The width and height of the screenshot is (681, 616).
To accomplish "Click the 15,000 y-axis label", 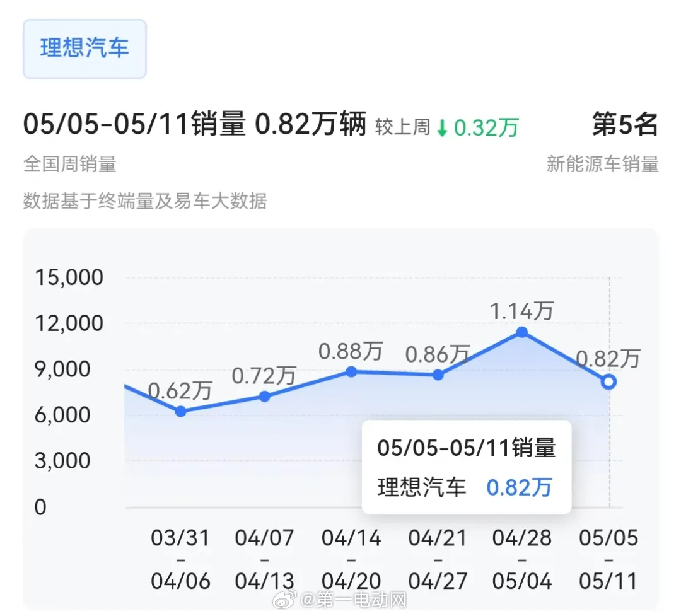I will (x=69, y=277).
